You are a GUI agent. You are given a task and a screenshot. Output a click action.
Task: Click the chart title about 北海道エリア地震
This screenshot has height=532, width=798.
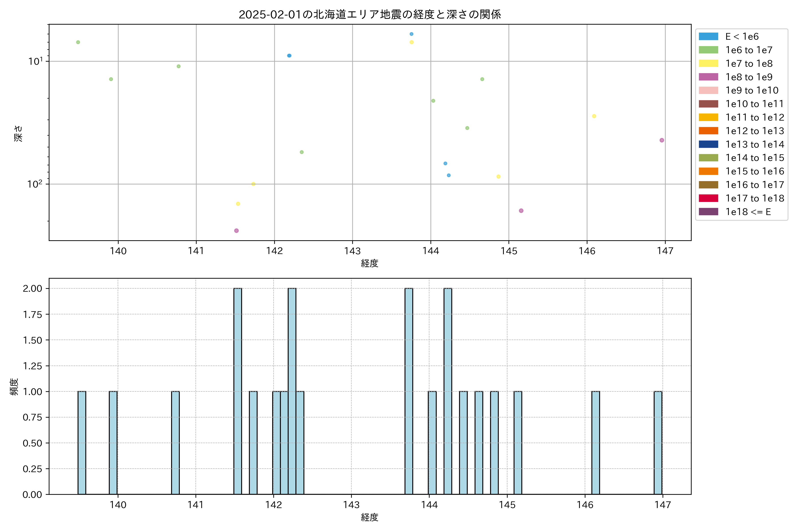370,14
